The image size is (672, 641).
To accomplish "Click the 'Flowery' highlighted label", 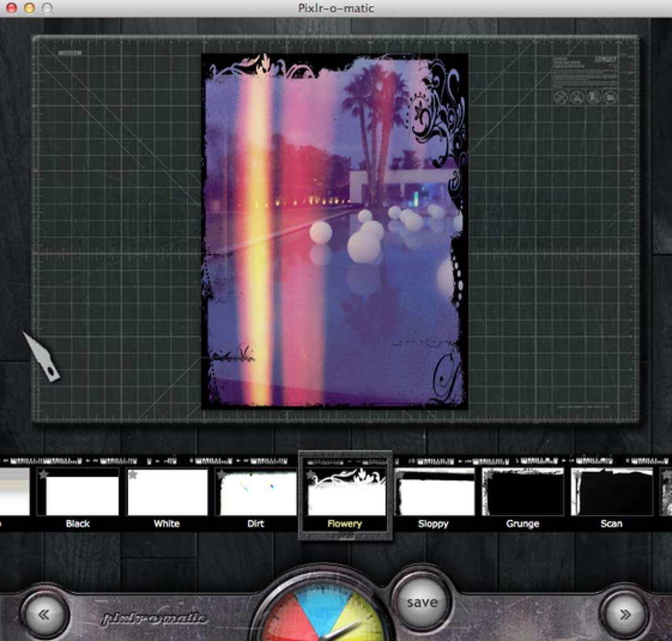I will click(x=345, y=524).
